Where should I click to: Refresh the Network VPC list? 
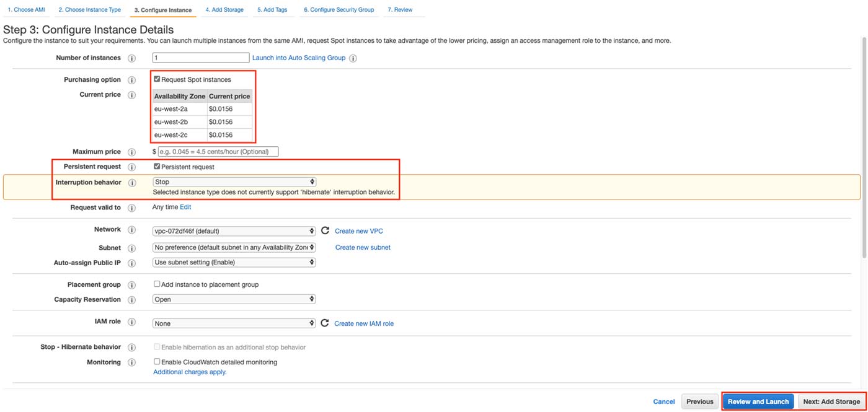tap(325, 229)
